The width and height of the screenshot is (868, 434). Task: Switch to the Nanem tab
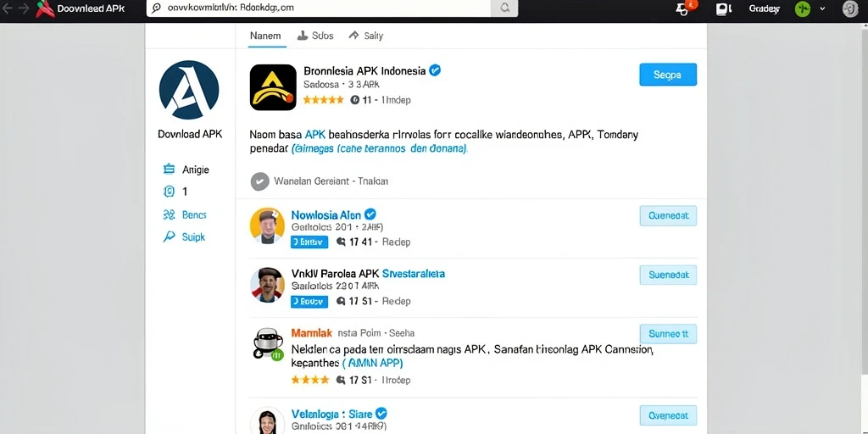click(x=265, y=36)
